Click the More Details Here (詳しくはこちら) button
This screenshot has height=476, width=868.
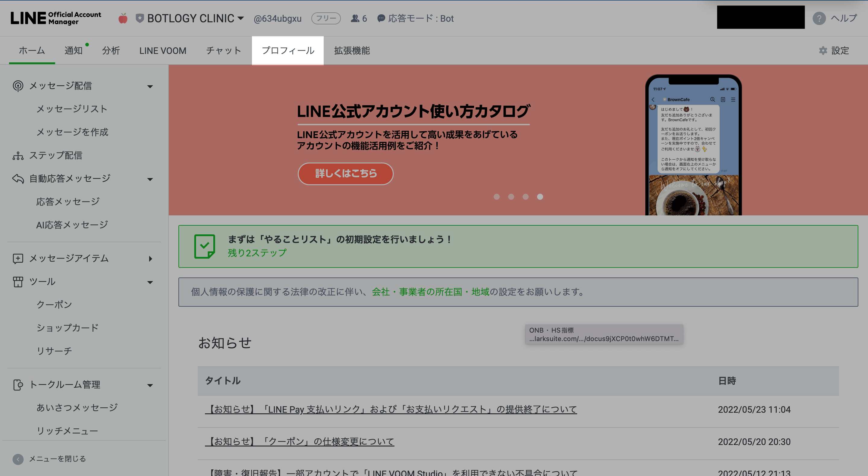(345, 174)
